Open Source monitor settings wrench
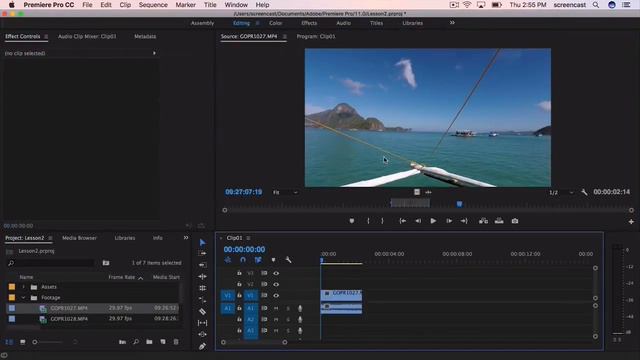640x360 pixels. point(584,192)
